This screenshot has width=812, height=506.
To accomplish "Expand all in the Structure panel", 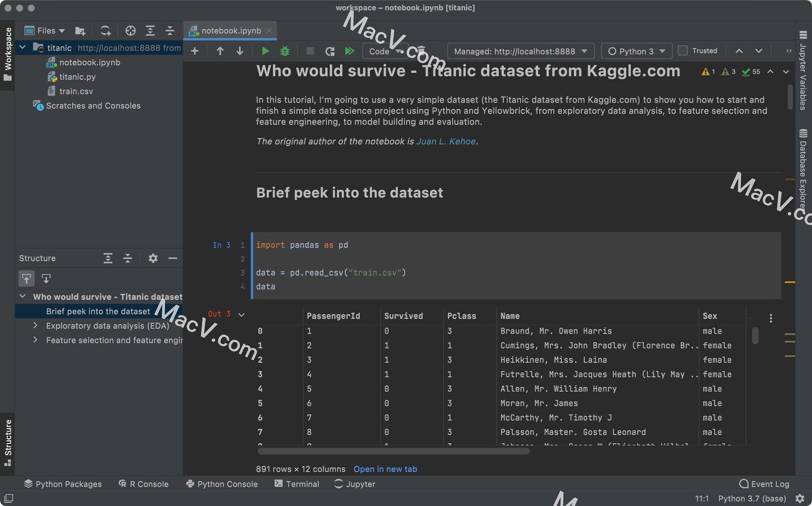I will 108,258.
